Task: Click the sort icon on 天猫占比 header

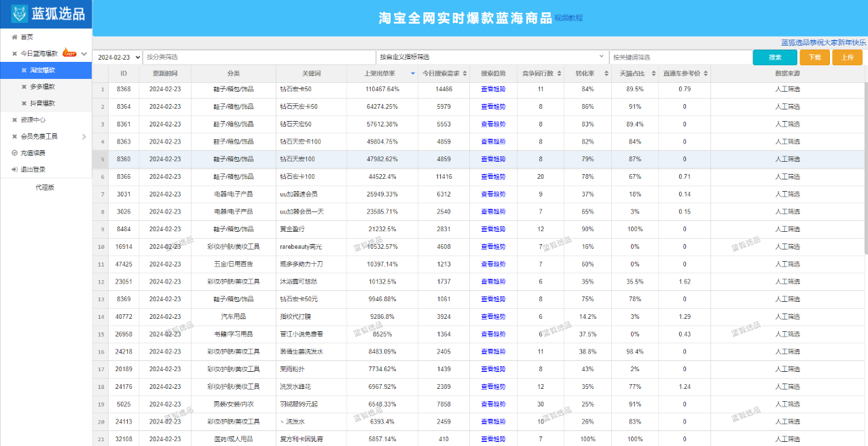Action: point(653,73)
